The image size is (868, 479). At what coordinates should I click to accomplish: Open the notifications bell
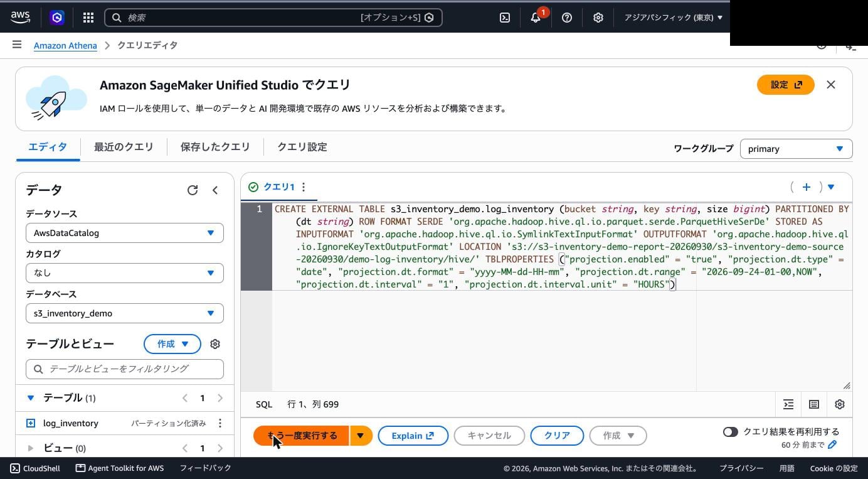536,18
